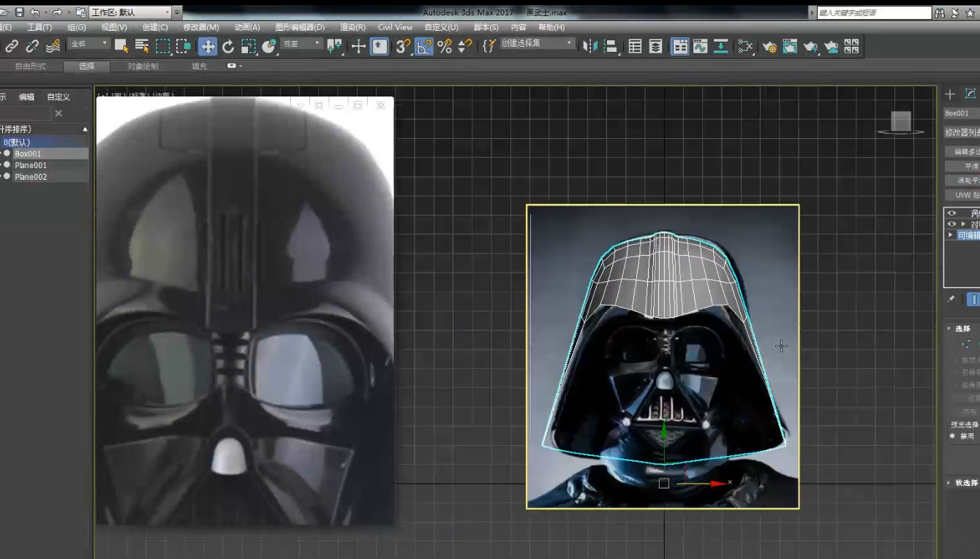Click the Edit Named Selection Sets icon

point(489,46)
